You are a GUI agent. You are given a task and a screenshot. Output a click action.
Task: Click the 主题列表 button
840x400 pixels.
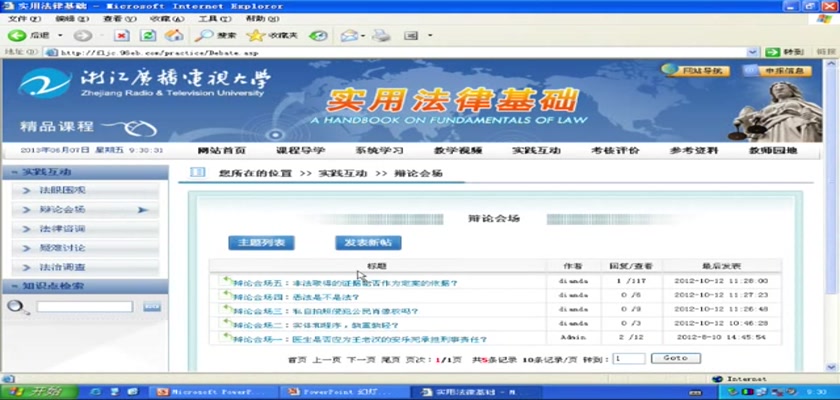point(260,242)
